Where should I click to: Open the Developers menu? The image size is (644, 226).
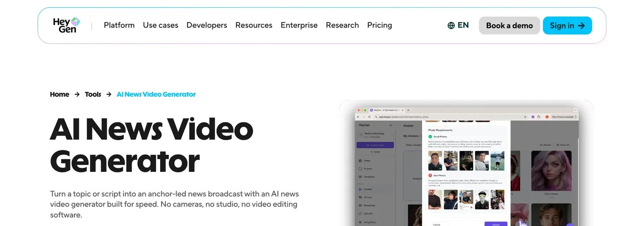207,25
